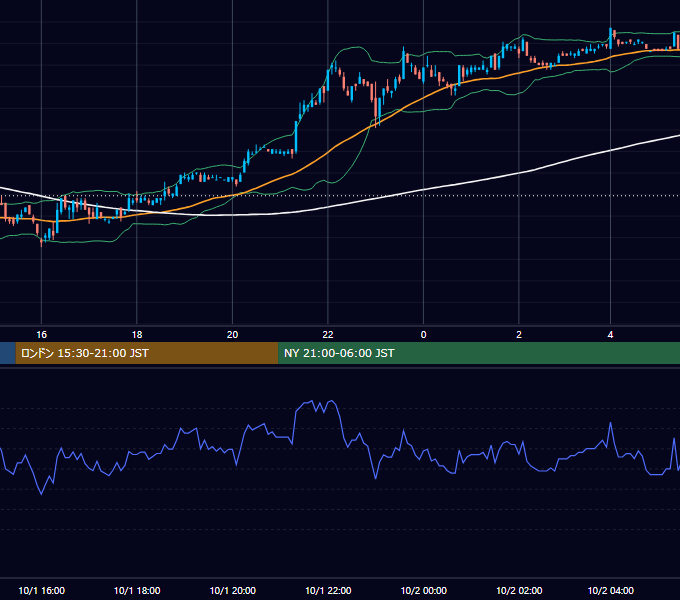Click the blue session segment before London
Screen dimensions: 680x600
coord(7,353)
